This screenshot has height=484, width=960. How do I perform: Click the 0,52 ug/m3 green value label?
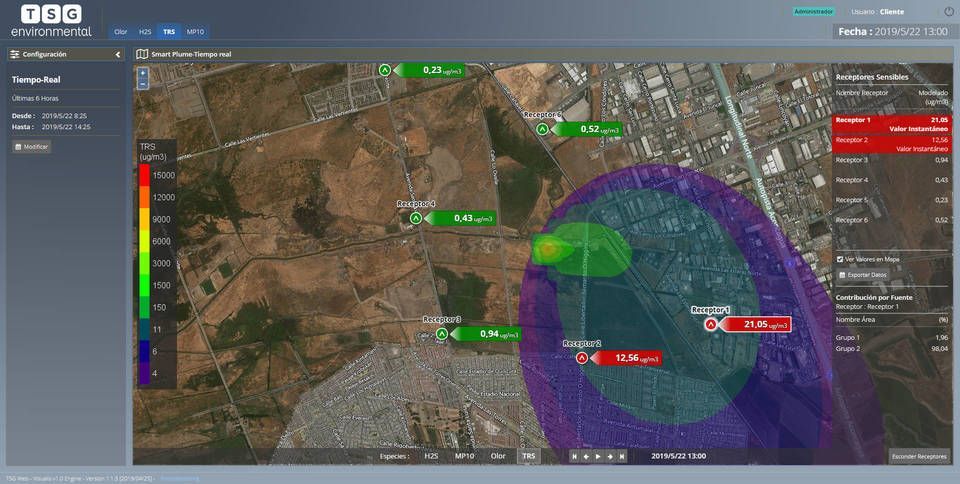[586, 129]
